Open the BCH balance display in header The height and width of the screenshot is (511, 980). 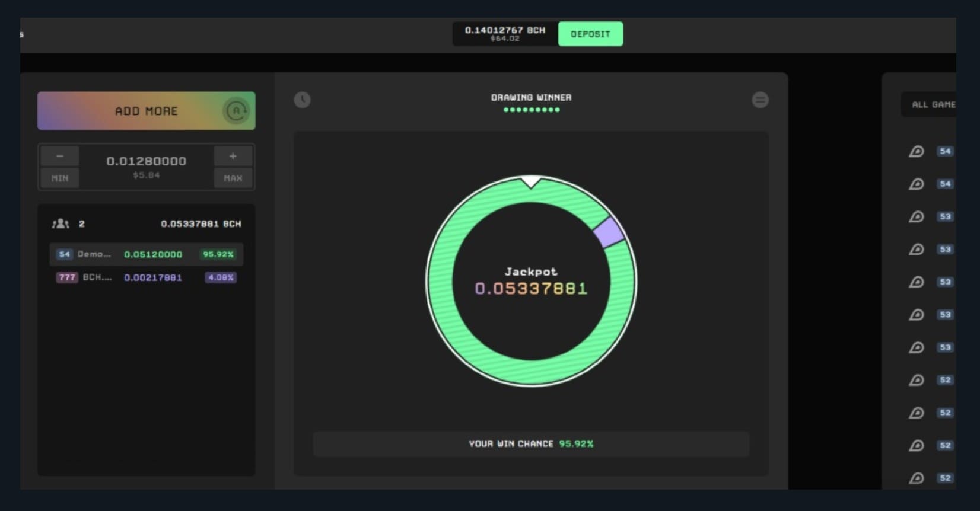point(505,34)
